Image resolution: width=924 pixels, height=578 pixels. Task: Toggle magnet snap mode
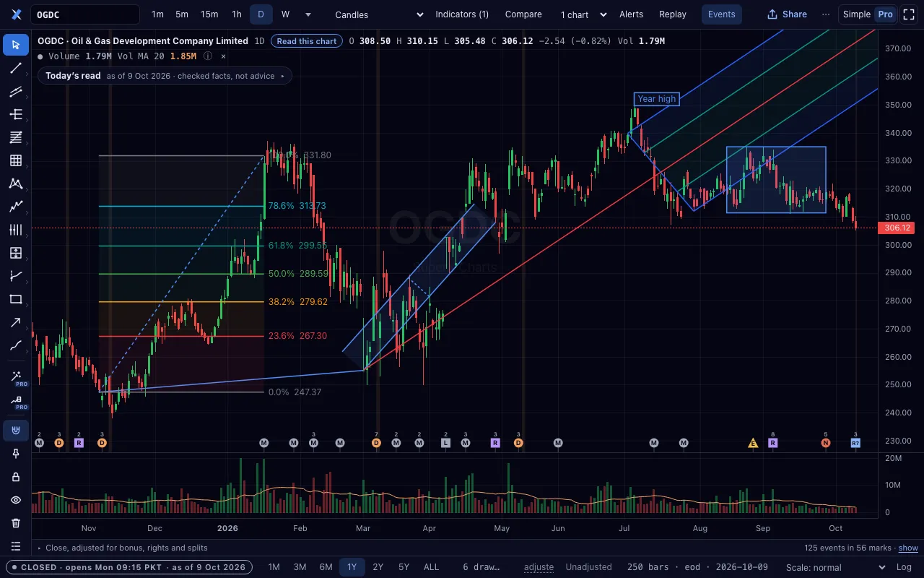coord(16,431)
